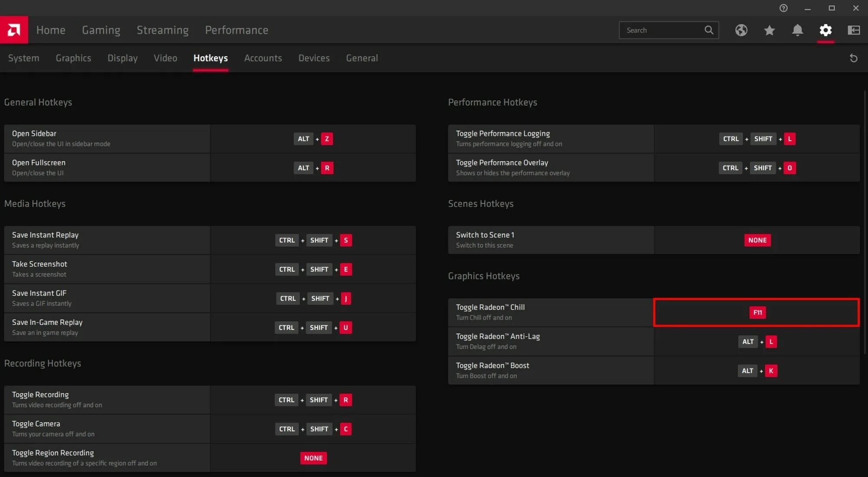868x477 pixels.
Task: Open favorites star icon
Action: point(769,30)
